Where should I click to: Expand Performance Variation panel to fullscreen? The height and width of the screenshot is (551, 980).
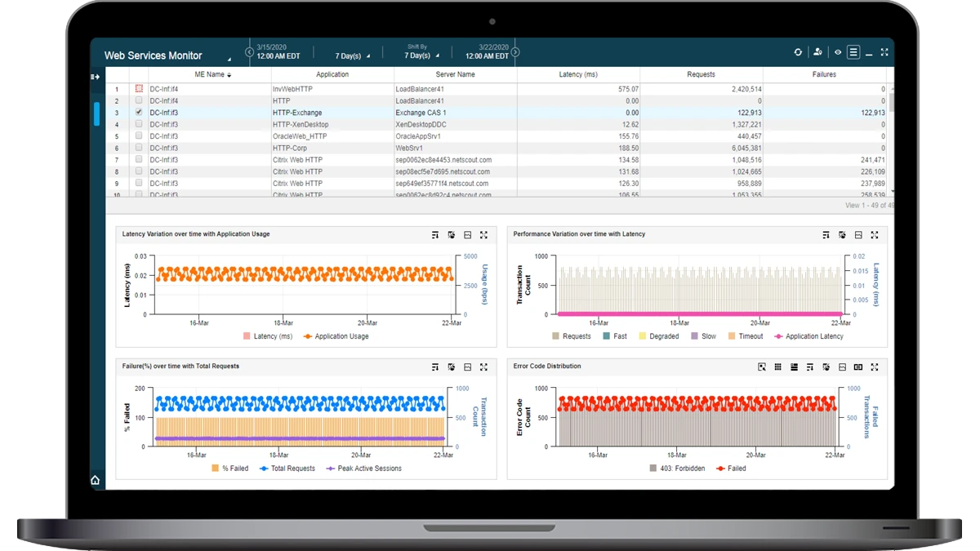[x=875, y=235]
